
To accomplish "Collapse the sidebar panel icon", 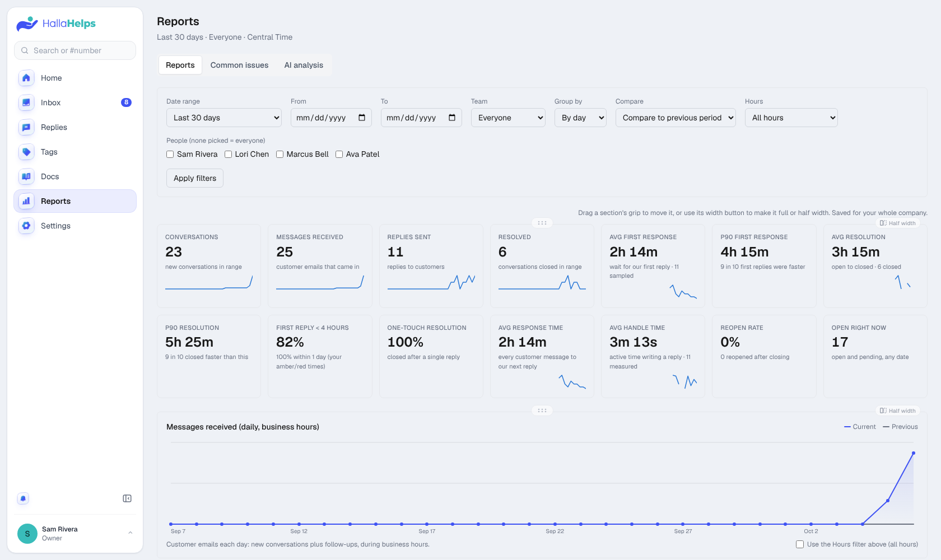I will click(x=127, y=498).
